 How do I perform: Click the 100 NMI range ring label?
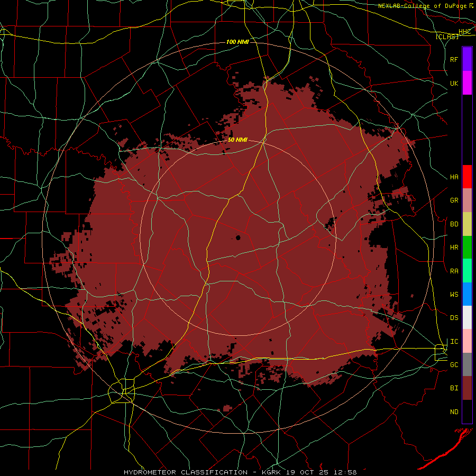tap(237, 42)
